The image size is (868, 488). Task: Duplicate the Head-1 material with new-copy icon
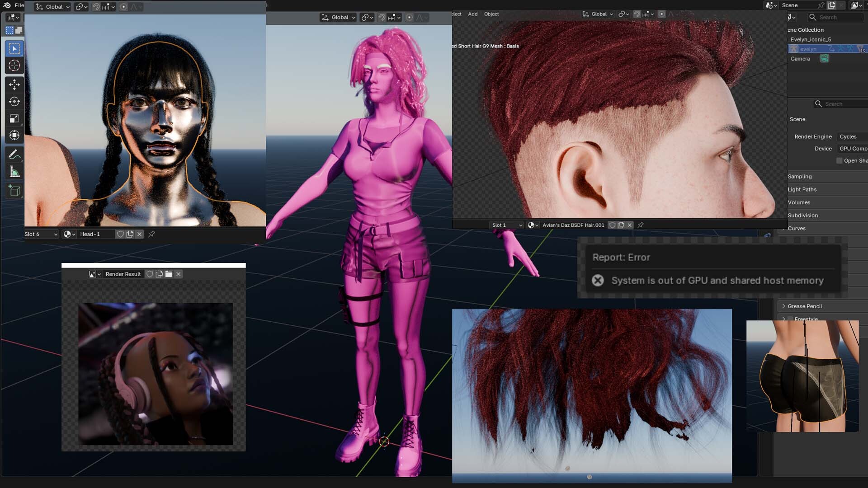[130, 234]
